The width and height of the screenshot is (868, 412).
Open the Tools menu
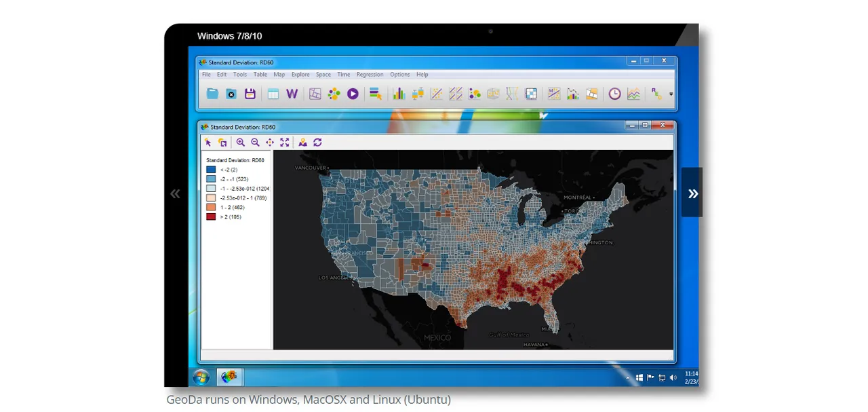pos(240,75)
